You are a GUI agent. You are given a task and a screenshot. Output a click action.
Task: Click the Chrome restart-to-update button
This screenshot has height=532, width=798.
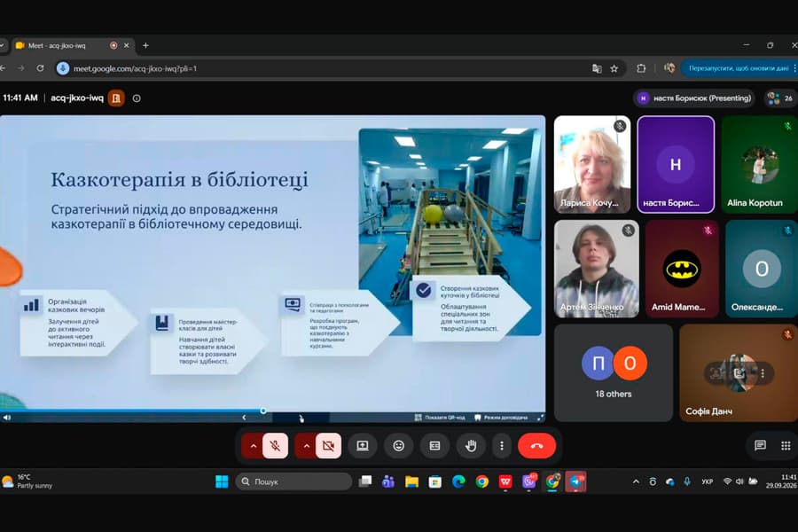pyautogui.click(x=739, y=68)
